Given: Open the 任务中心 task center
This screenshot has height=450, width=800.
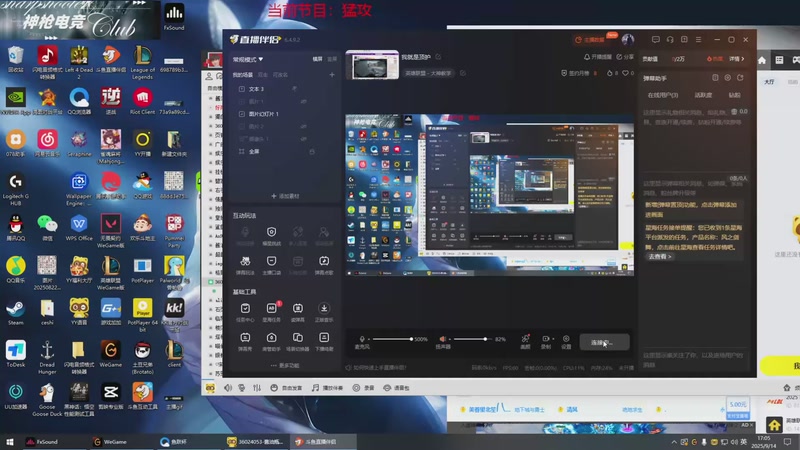Looking at the screenshot, I should pyautogui.click(x=245, y=312).
